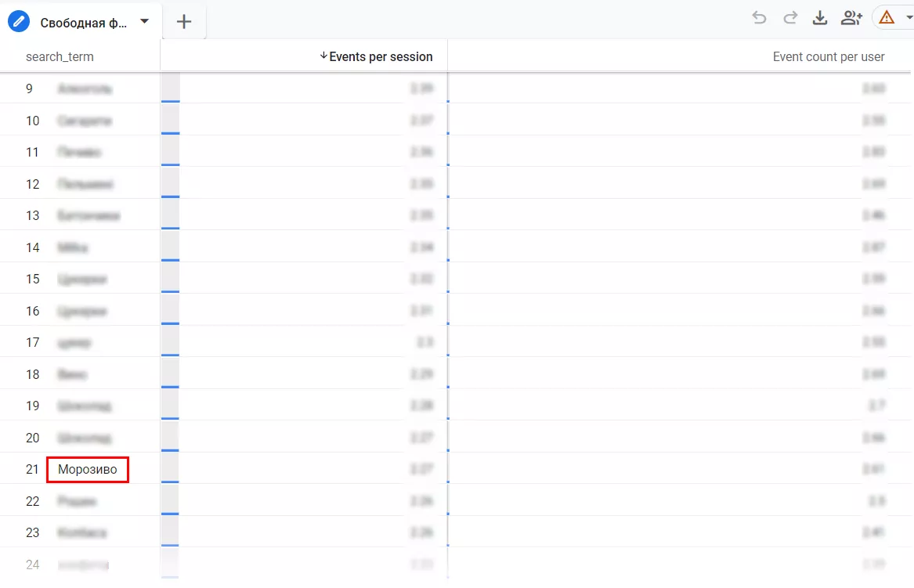This screenshot has width=914, height=588.
Task: Click the descending sort arrow icon
Action: 323,56
